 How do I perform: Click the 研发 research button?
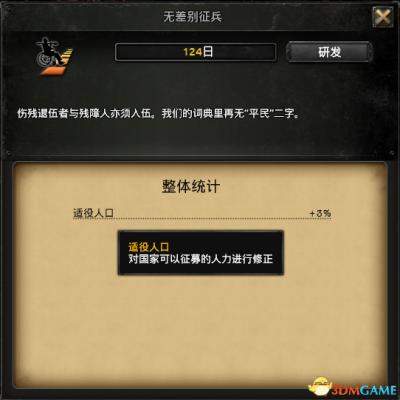[329, 52]
